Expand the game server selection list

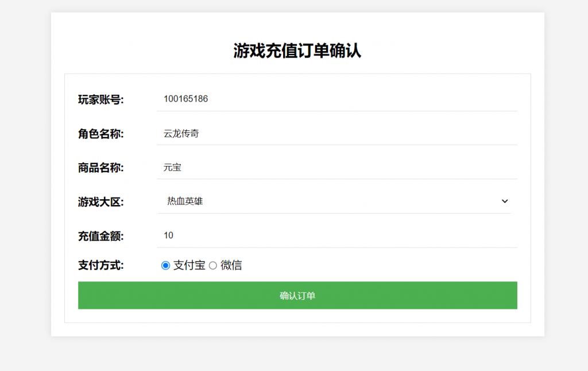tap(336, 201)
